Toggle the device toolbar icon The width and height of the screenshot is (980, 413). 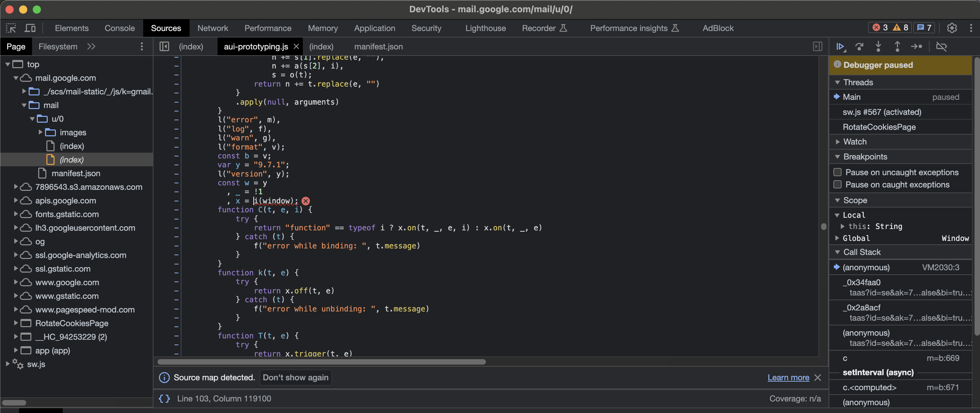[30, 28]
